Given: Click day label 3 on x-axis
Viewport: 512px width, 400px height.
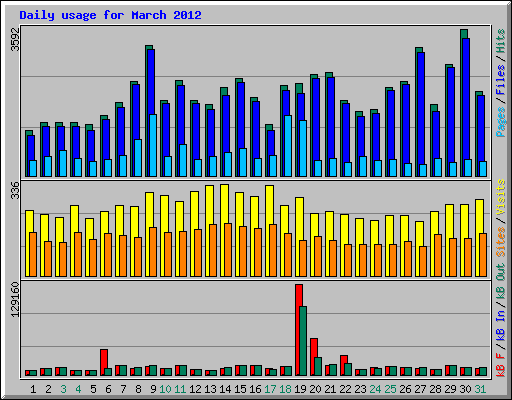Looking at the screenshot, I should pyautogui.click(x=63, y=389).
